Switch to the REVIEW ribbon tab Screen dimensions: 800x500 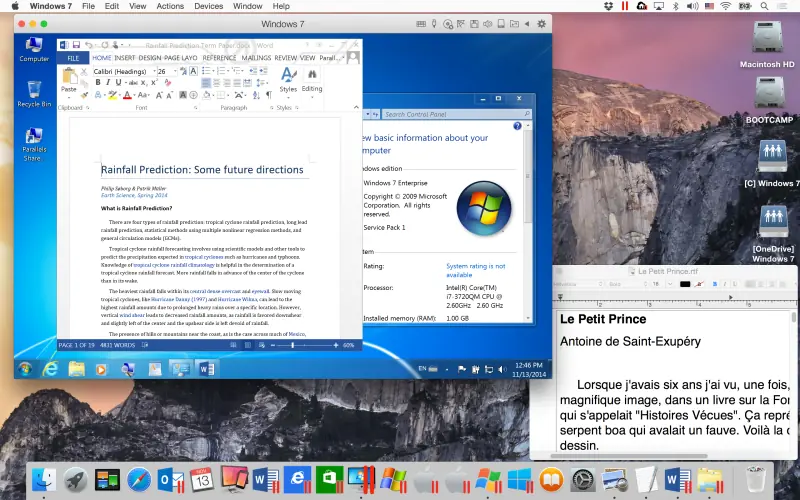pyautogui.click(x=286, y=58)
